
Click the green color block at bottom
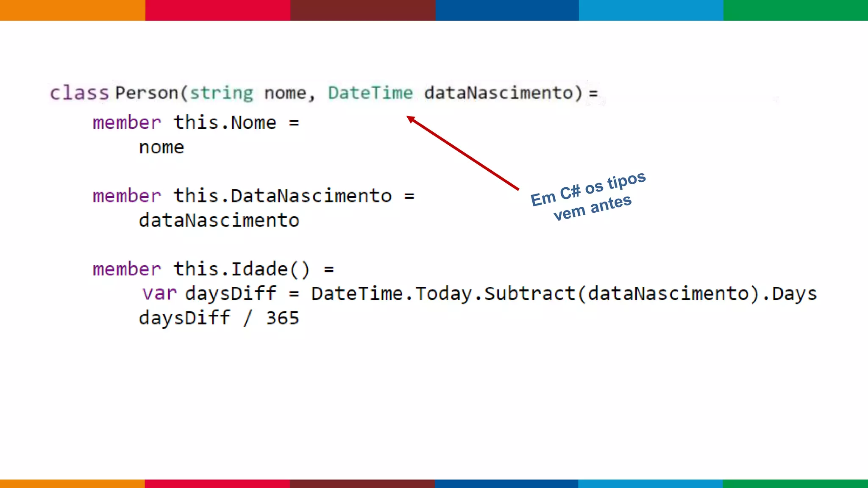[x=795, y=483]
